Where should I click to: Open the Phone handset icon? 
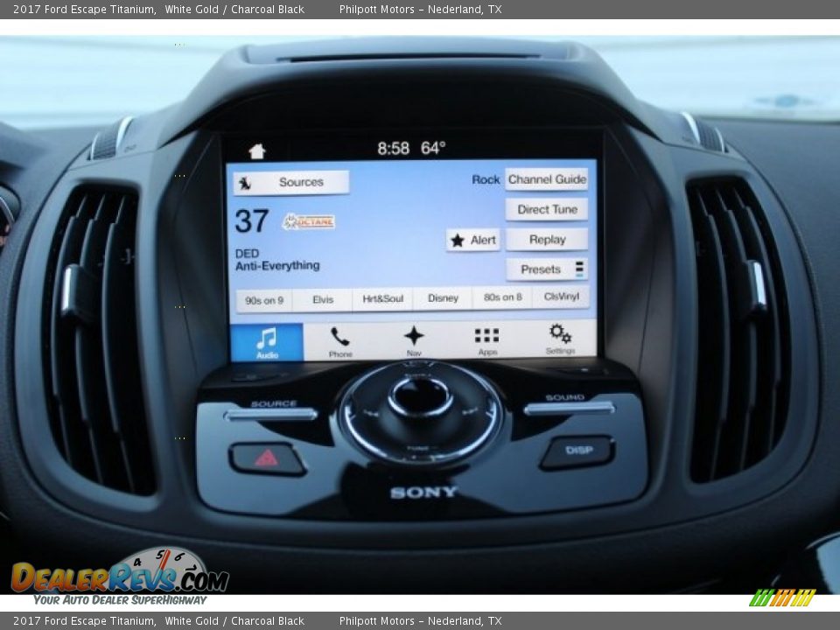pyautogui.click(x=340, y=341)
